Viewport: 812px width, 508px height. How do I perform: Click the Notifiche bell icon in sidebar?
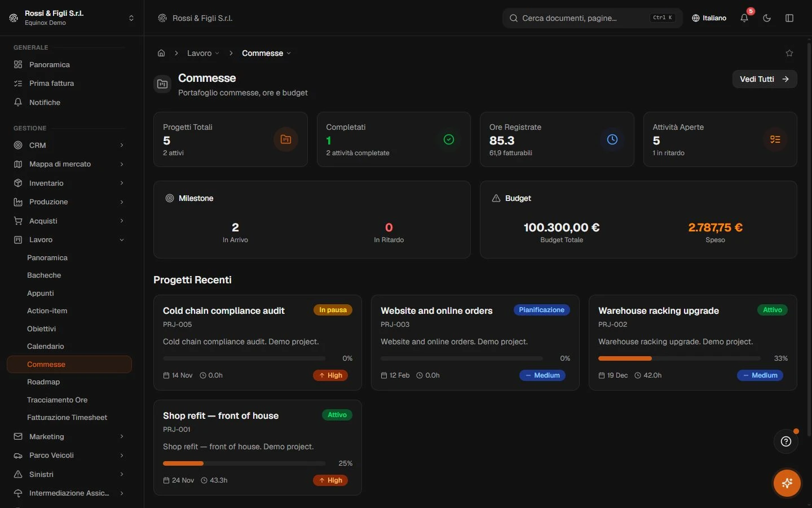tap(18, 102)
